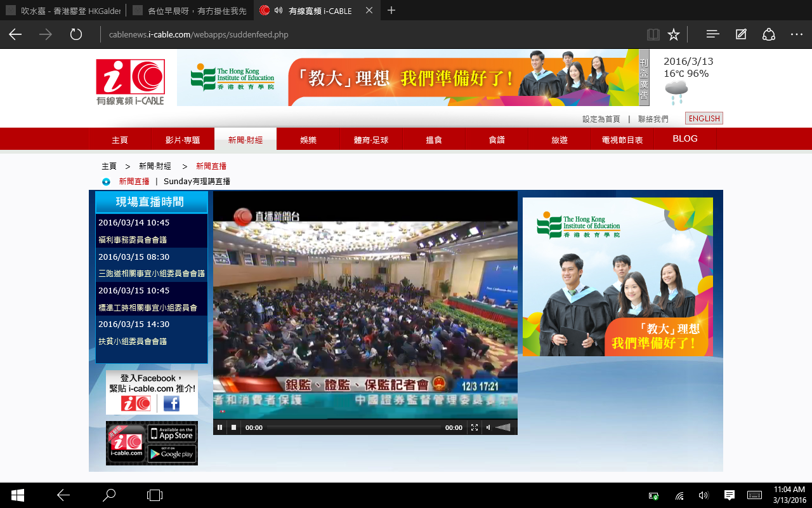Screen dimensions: 812x508
Task: Adjust the video player volume bars
Action: pos(503,427)
